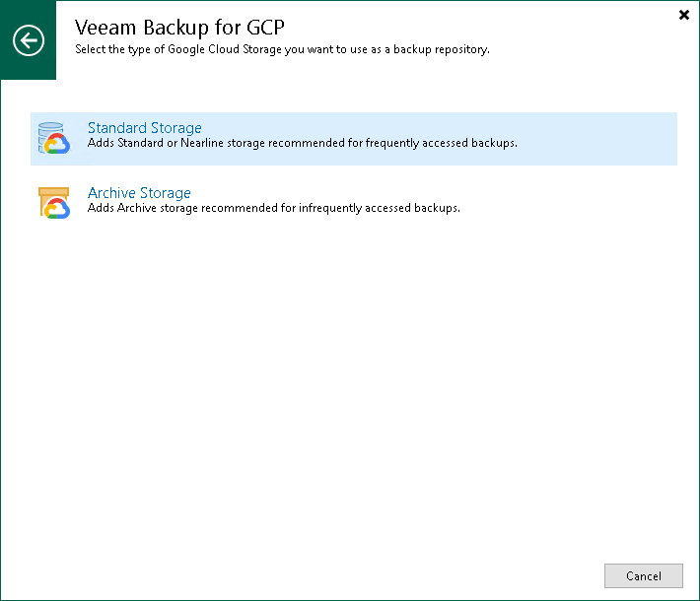Click the back arrow icon
700x601 pixels.
tap(29, 40)
